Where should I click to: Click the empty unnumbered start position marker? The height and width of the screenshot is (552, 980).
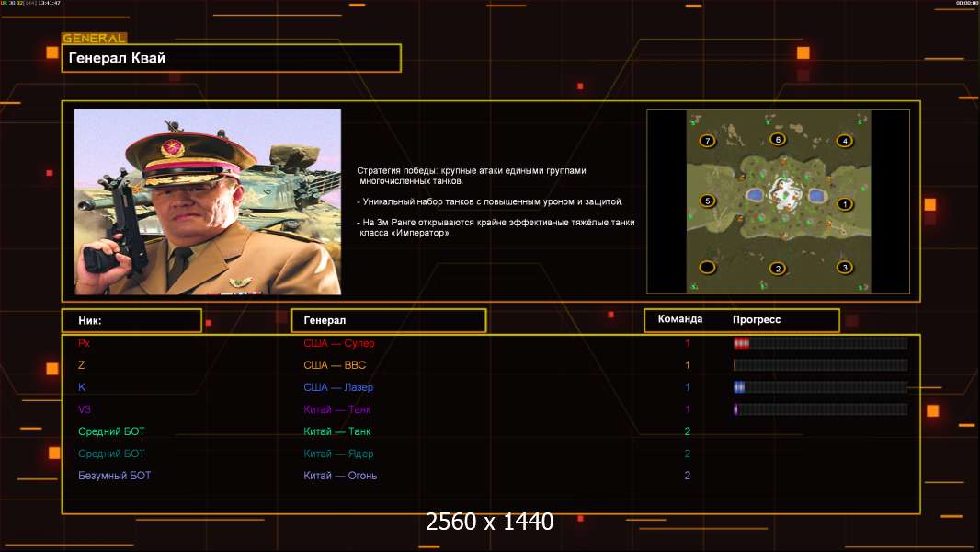pyautogui.click(x=707, y=268)
